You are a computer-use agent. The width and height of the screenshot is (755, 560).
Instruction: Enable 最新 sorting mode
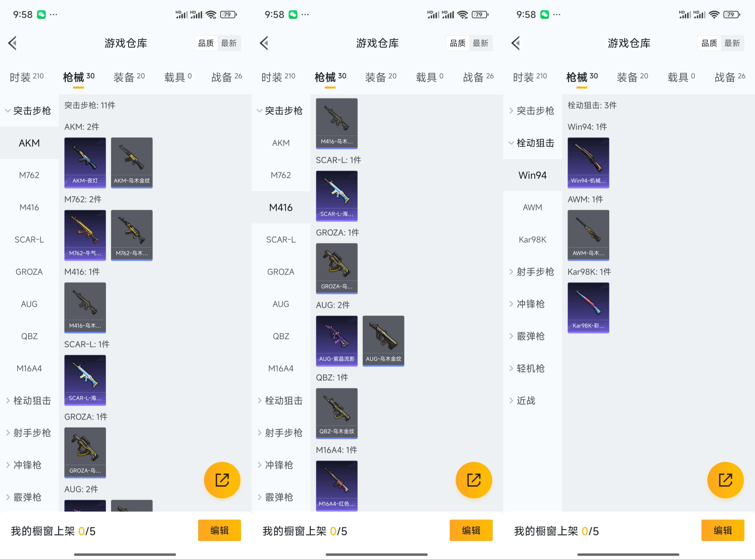230,43
